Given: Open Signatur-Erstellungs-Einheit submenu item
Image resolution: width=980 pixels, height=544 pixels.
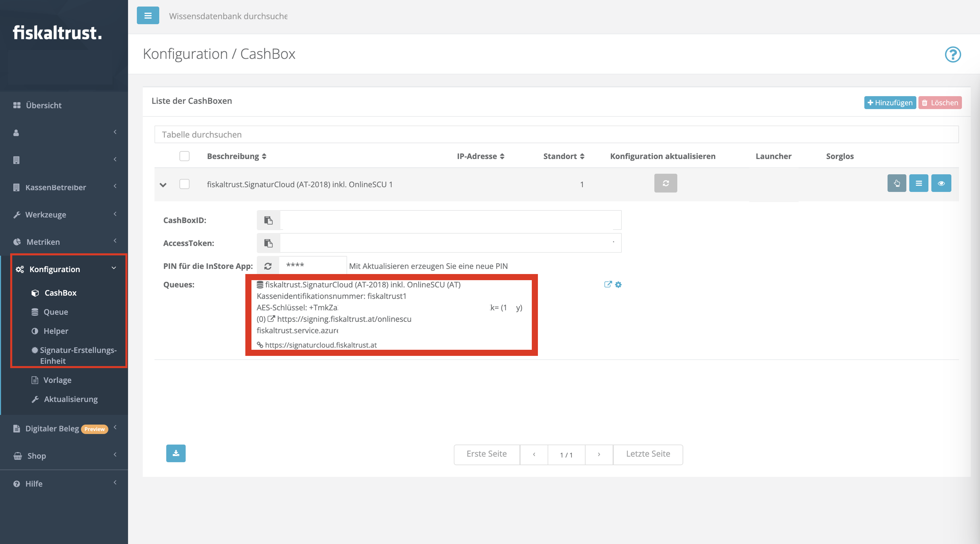Looking at the screenshot, I should pos(78,355).
